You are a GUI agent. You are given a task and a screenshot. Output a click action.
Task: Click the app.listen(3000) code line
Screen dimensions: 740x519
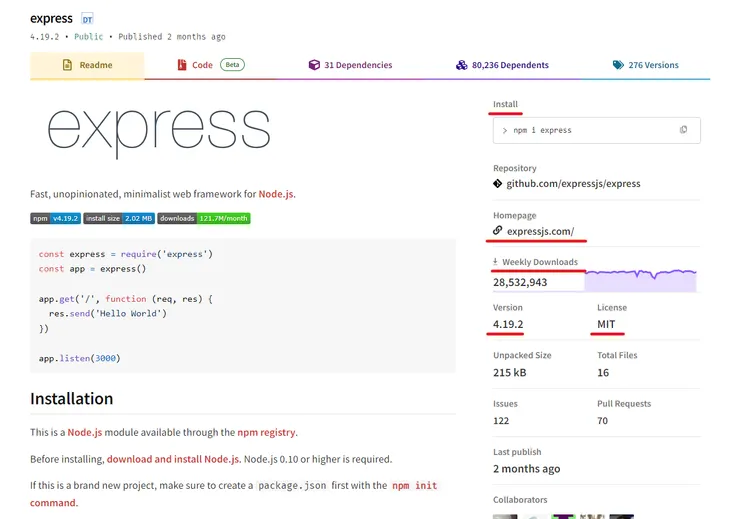(80, 358)
